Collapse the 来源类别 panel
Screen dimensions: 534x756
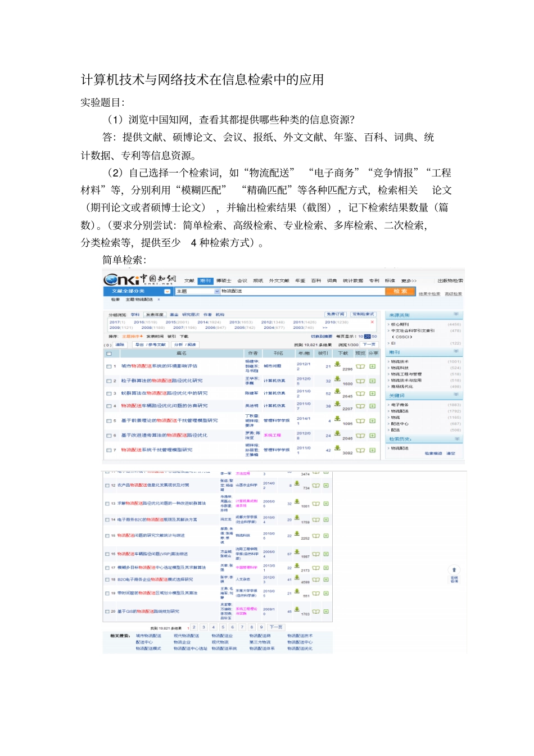(x=456, y=315)
